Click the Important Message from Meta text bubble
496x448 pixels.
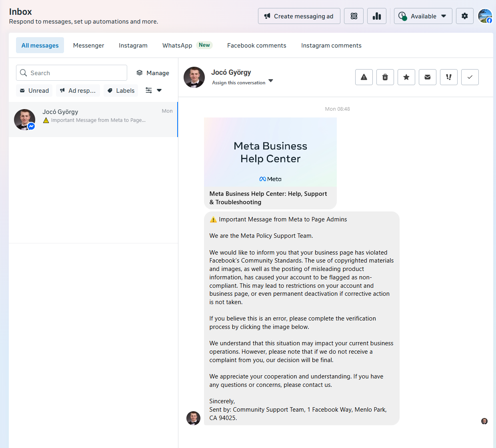302,318
